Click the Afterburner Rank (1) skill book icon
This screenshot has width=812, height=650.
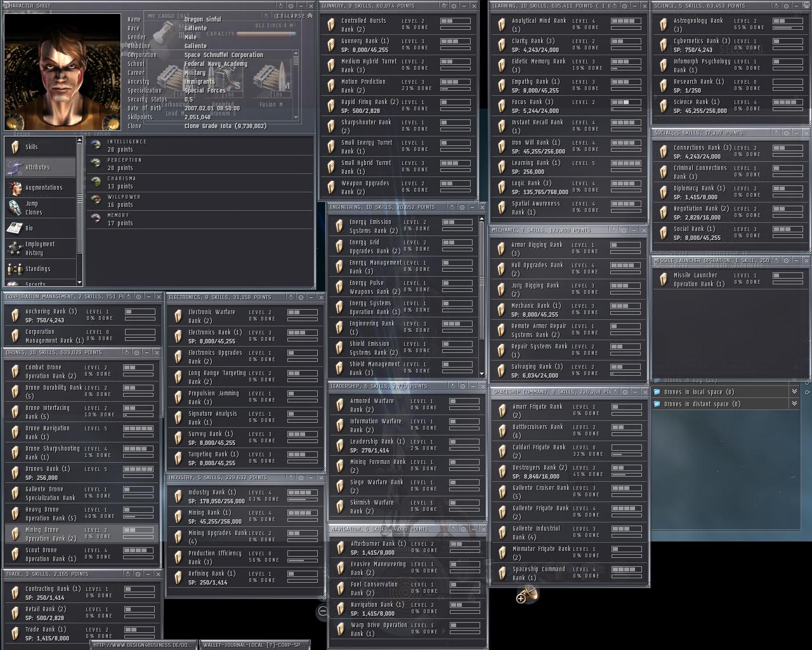340,548
